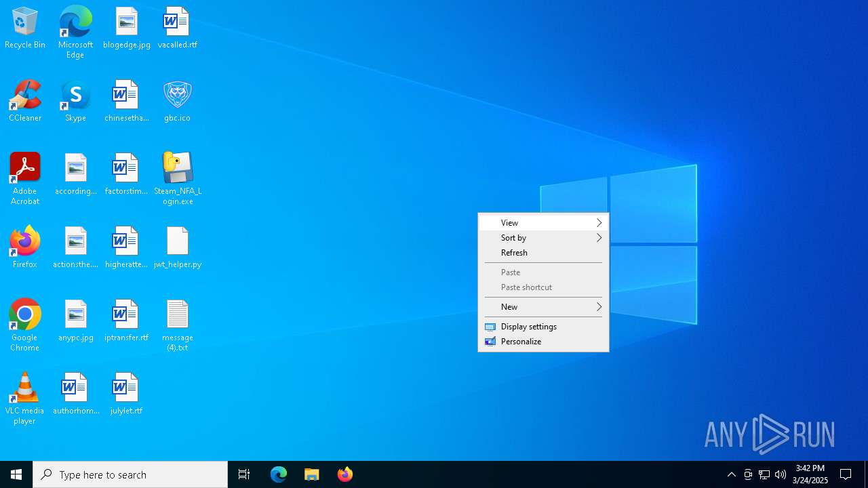Select the Recycle Bin desktop icon
The width and height of the screenshot is (868, 488).
pos(25,28)
